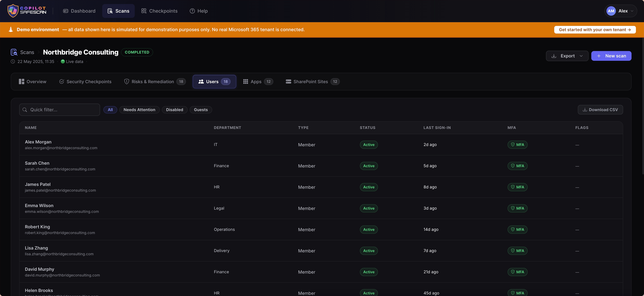644x296 pixels.
Task: Start a New scan
Action: 611,56
